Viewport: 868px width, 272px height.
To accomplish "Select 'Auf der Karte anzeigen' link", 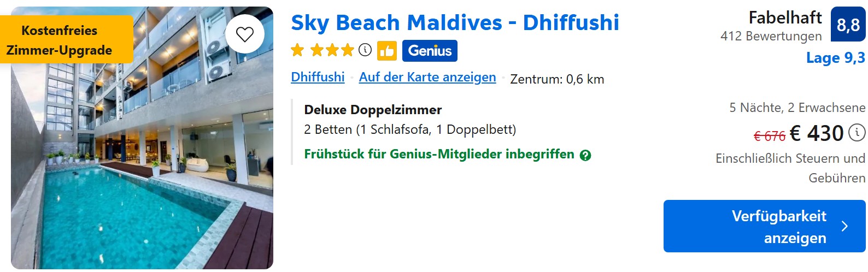I will 427,77.
